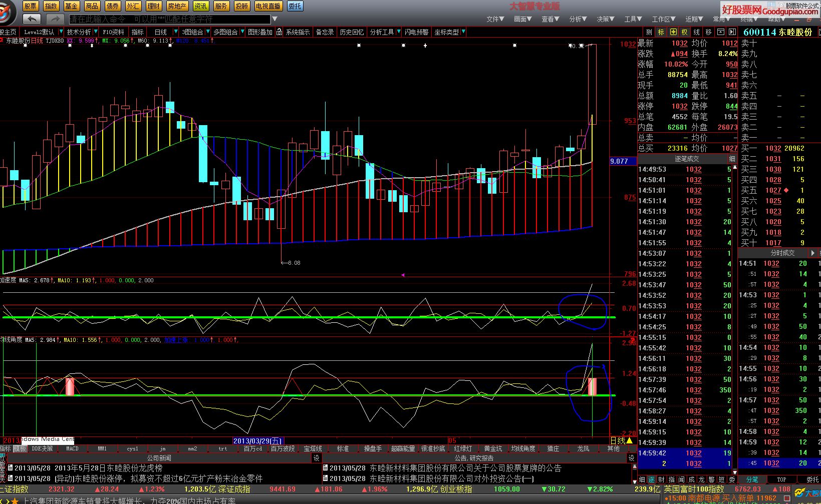The image size is (821, 504).
Task: Click the 指 index icon in bottom toolbar
Action: [x=672, y=479]
